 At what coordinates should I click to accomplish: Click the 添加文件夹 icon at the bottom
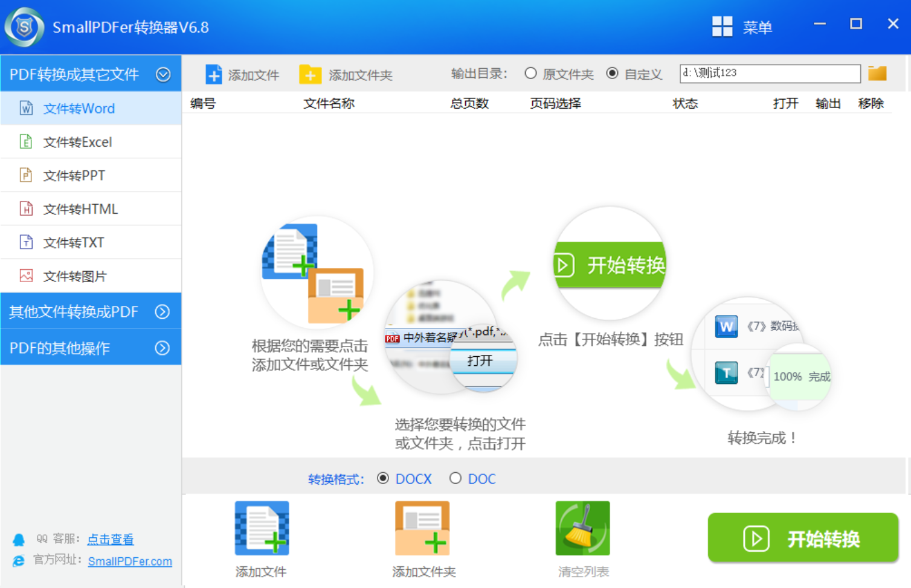pos(422,528)
